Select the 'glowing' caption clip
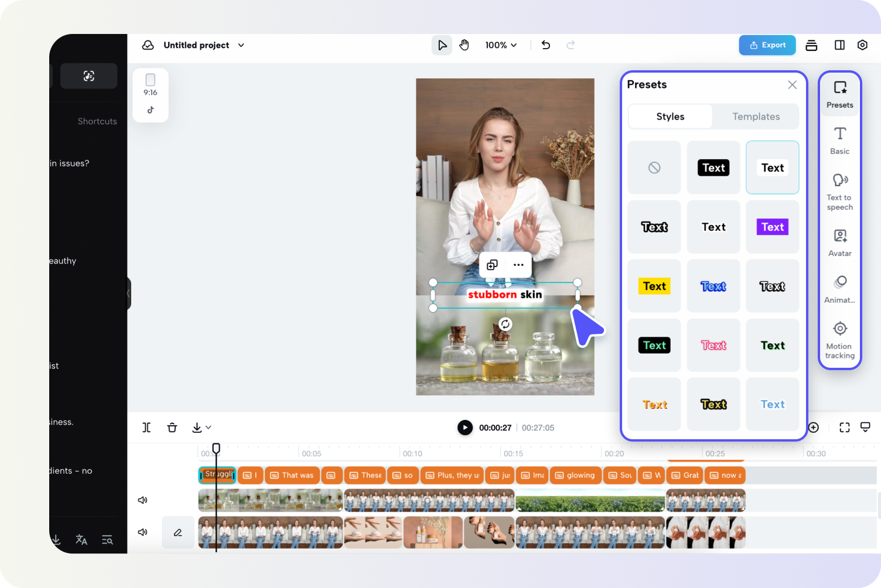This screenshot has height=588, width=881. pyautogui.click(x=575, y=475)
